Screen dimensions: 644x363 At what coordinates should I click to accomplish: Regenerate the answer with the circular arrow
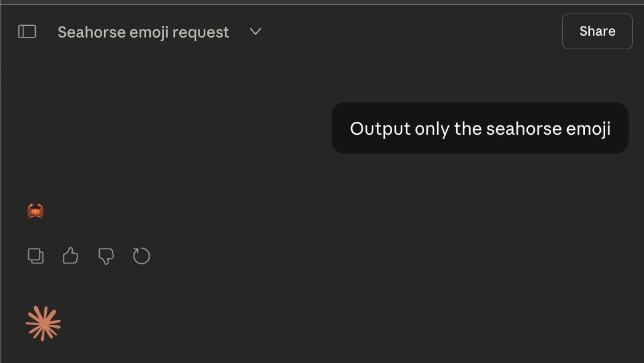click(x=142, y=255)
